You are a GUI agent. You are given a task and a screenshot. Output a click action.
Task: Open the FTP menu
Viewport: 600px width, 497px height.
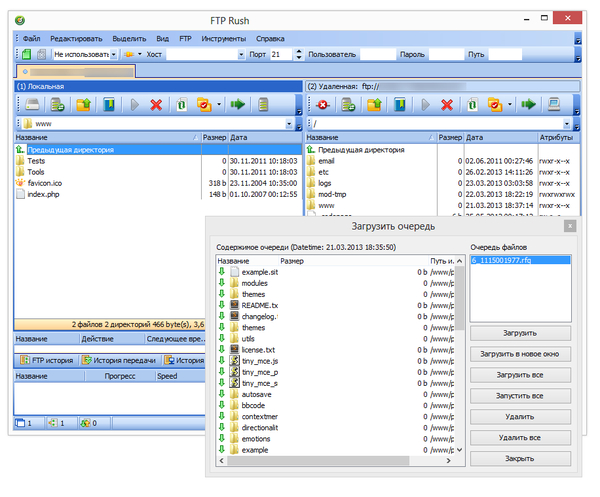click(186, 39)
